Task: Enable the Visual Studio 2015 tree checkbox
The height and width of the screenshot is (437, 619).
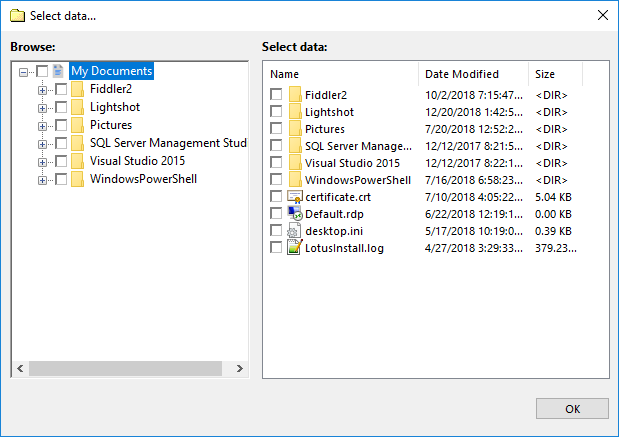Action: tap(61, 162)
